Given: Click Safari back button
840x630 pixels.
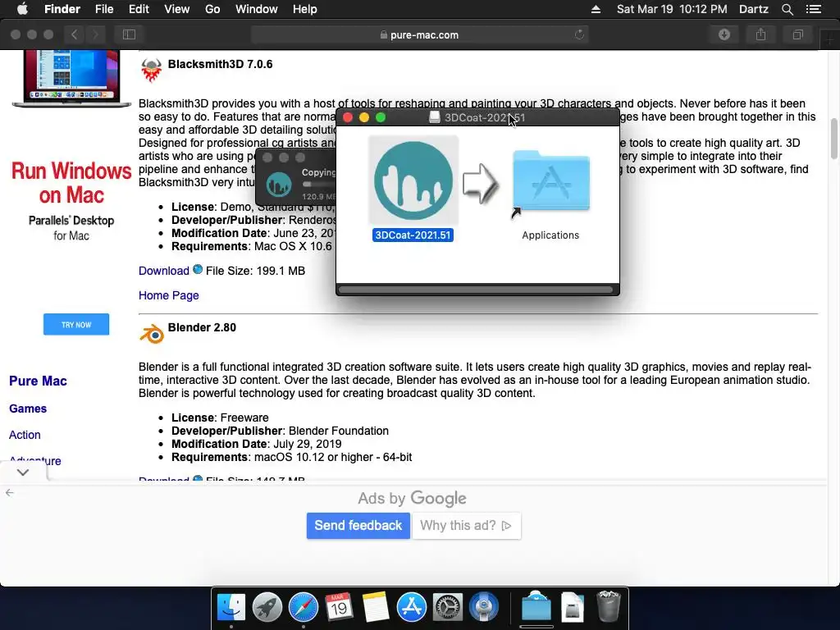Looking at the screenshot, I should tap(75, 34).
